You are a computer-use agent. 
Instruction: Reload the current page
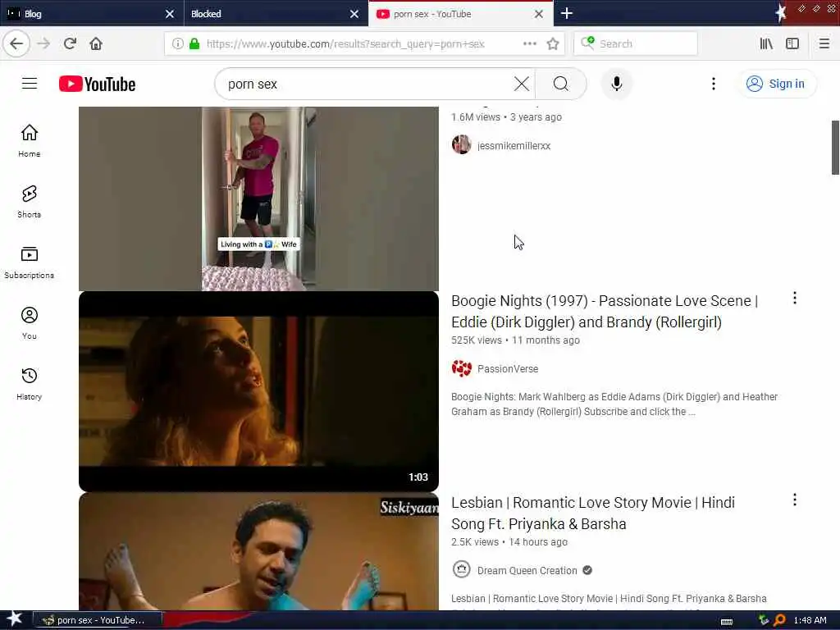click(70, 43)
